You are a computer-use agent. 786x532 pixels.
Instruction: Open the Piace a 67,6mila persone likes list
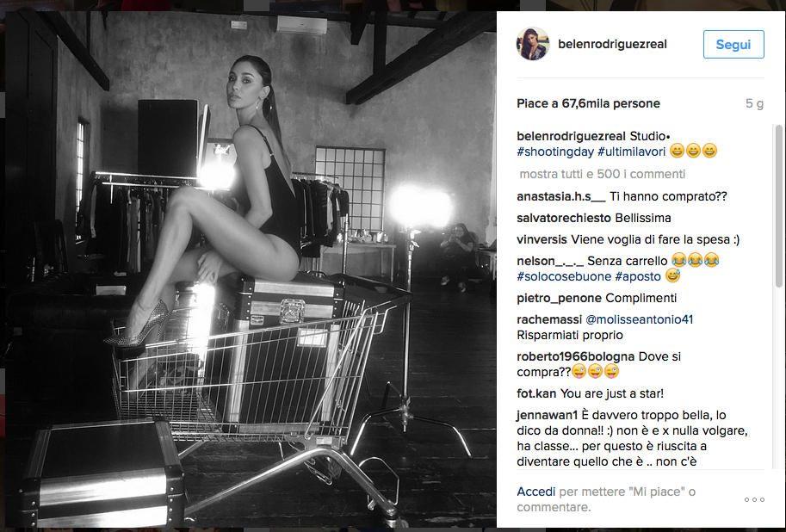tap(588, 104)
